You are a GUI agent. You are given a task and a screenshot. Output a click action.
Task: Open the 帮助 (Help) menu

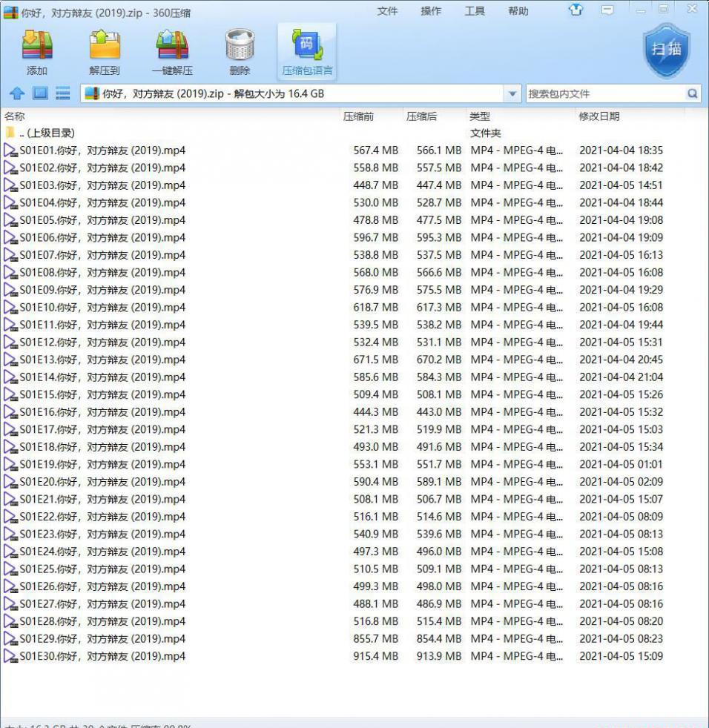(518, 11)
